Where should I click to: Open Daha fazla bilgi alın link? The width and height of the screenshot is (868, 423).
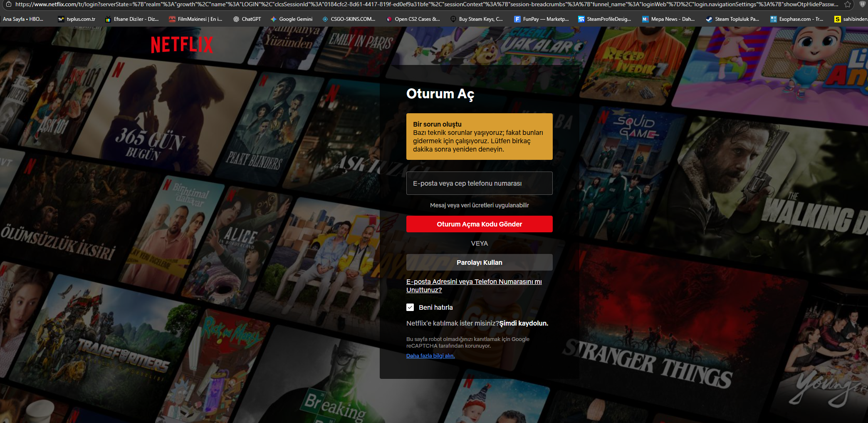point(430,356)
